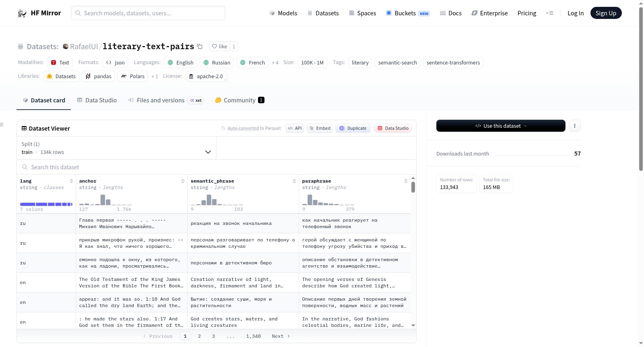
Task: Select the pandas library tag
Action: (x=98, y=76)
